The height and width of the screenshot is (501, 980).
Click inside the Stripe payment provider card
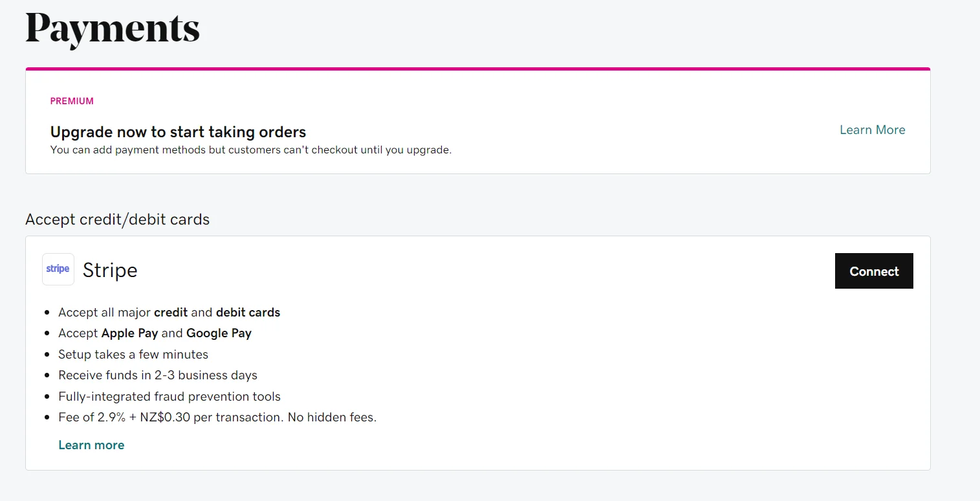click(477, 353)
